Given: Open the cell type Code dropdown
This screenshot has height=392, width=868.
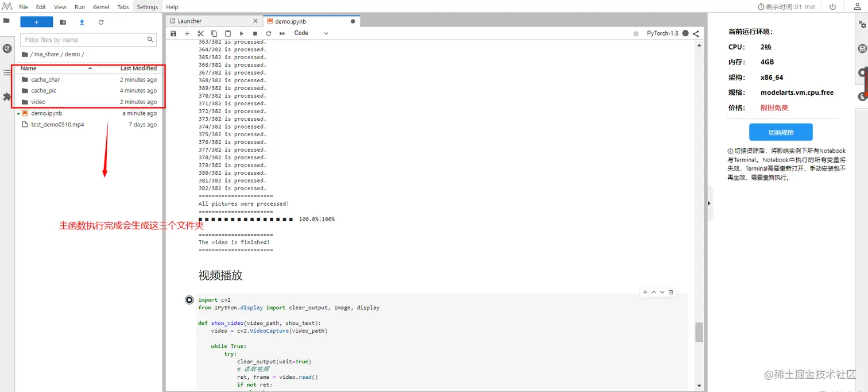Looking at the screenshot, I should point(311,33).
